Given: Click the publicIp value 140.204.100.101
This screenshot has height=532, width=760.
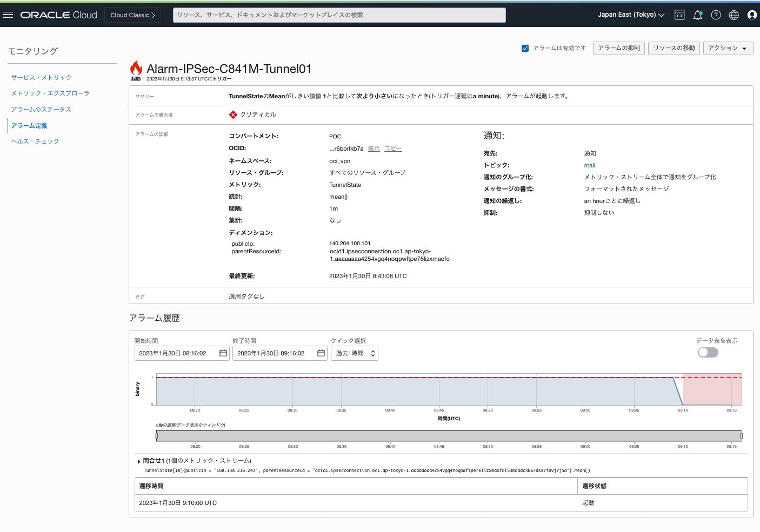Looking at the screenshot, I should [350, 244].
